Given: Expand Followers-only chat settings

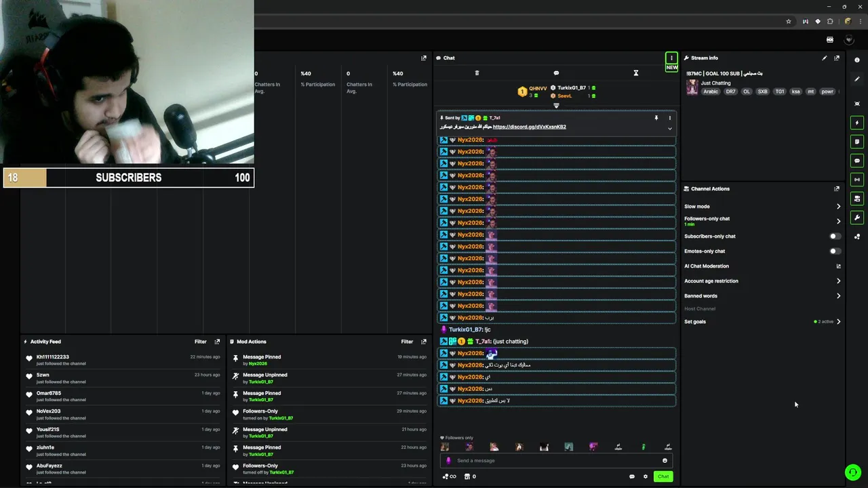Looking at the screenshot, I should pos(838,221).
